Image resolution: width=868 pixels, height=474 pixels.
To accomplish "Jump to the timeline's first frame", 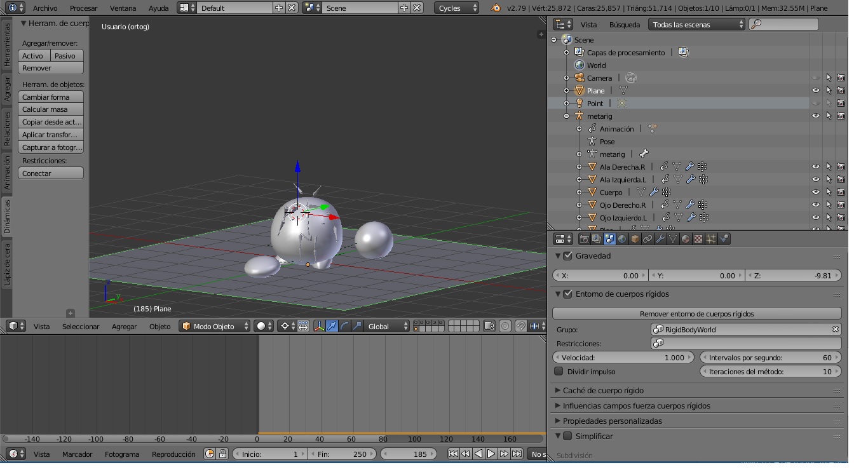I will click(453, 454).
